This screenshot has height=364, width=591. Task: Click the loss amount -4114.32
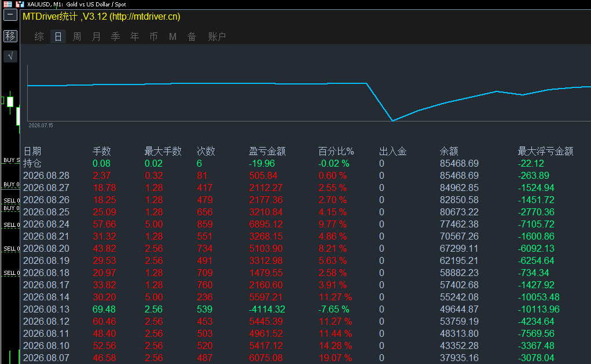(x=267, y=310)
